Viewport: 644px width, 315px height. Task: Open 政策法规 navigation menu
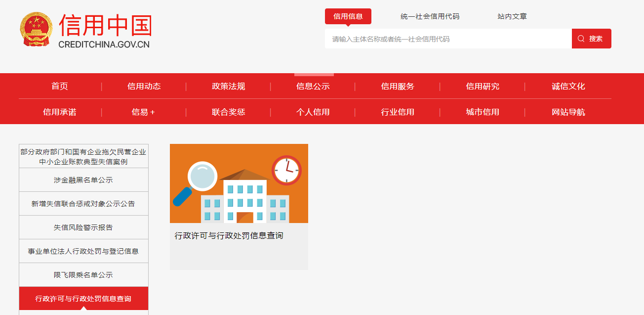point(228,86)
